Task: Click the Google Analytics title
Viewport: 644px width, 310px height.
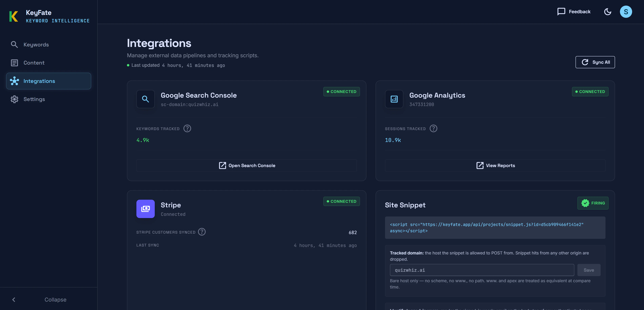Action: click(437, 95)
